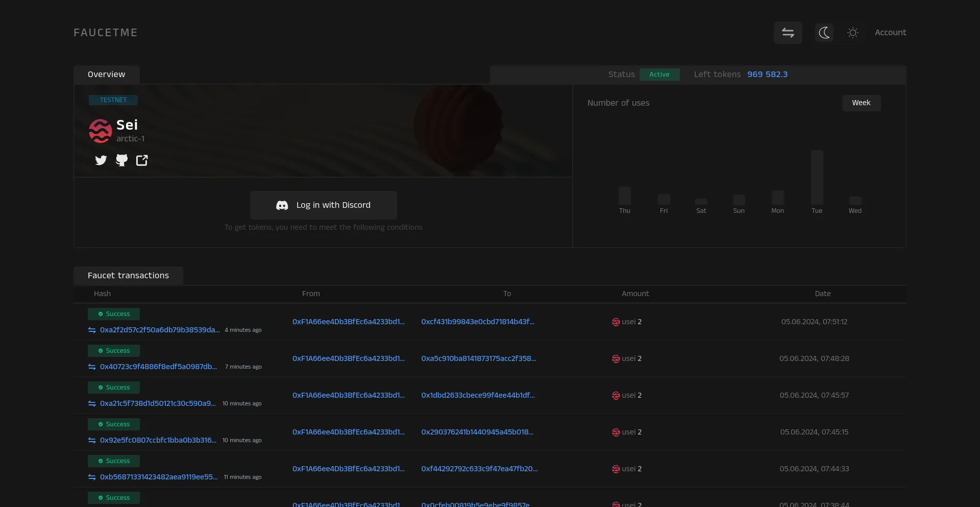The width and height of the screenshot is (980, 507).
Task: Open Sei Twitter link icon
Action: pyautogui.click(x=101, y=160)
